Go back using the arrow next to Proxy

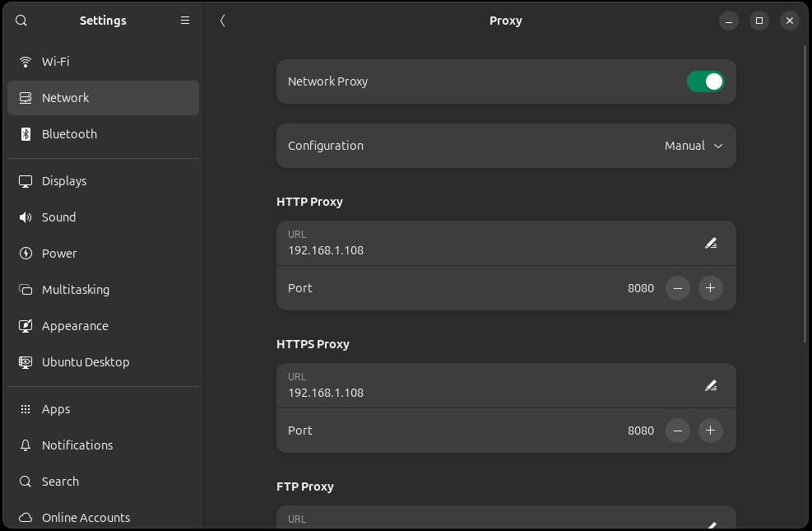click(223, 21)
